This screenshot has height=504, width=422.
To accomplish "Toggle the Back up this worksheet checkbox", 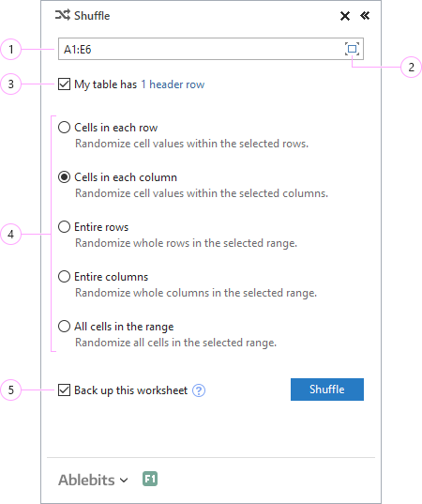I will point(64,390).
